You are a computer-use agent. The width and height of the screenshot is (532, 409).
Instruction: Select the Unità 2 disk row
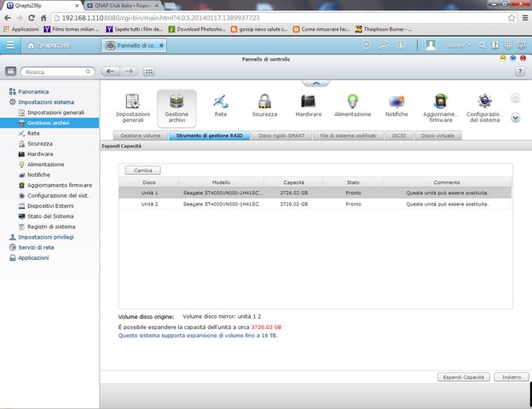coord(315,204)
